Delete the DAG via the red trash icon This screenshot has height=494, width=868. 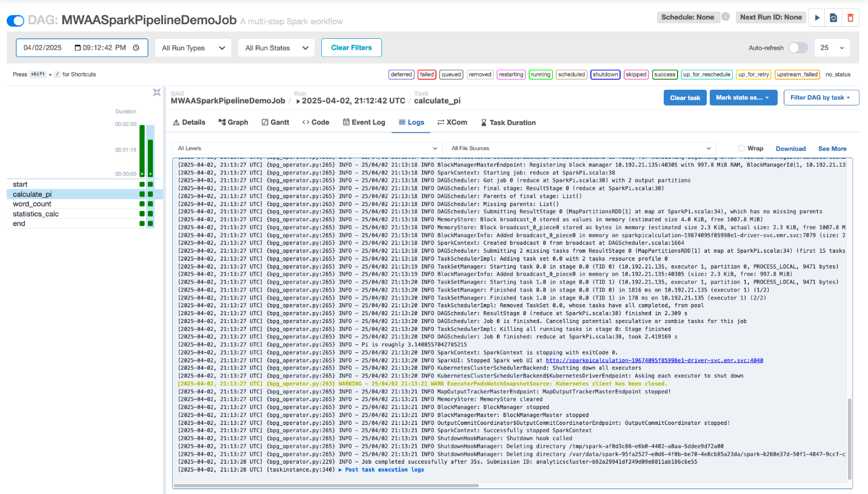click(850, 18)
